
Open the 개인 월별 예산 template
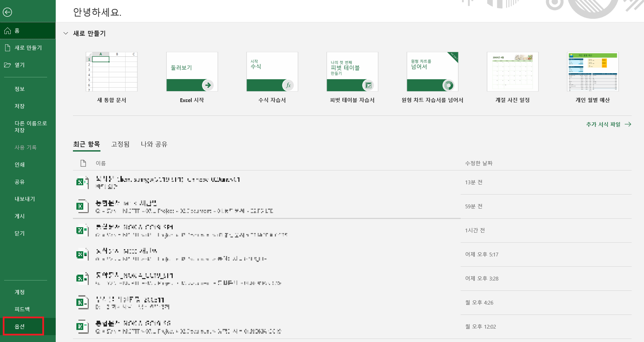593,78
